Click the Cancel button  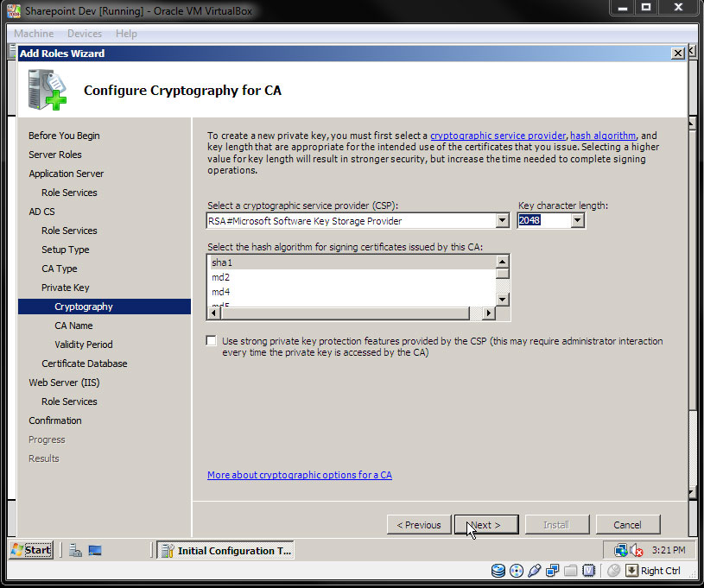click(x=628, y=525)
